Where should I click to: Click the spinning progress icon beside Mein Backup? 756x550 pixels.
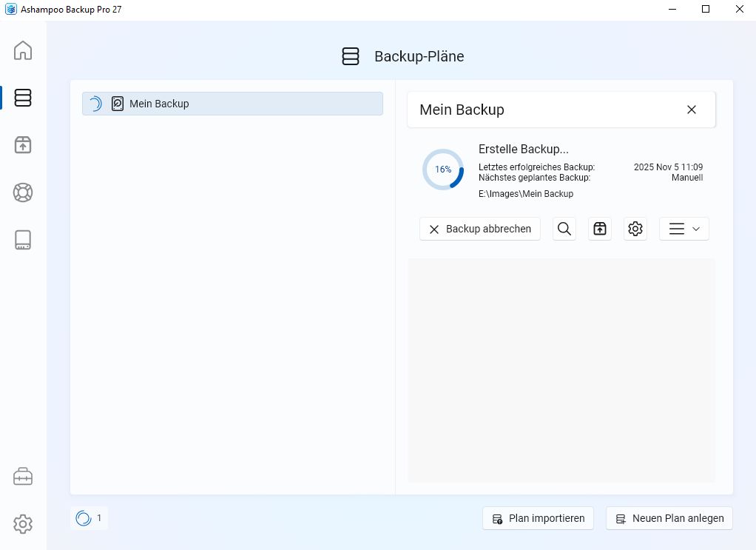click(x=95, y=104)
